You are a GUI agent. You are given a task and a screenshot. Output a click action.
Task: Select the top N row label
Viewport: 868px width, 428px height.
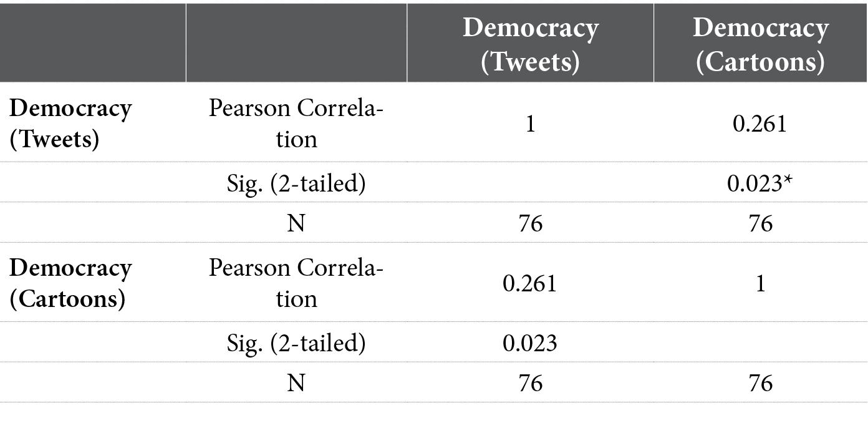[296, 223]
